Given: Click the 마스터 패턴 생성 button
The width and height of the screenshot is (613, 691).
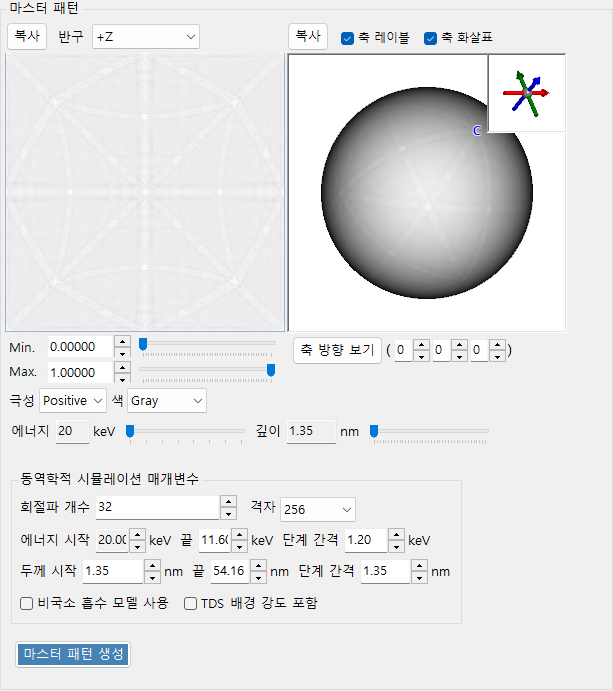Looking at the screenshot, I should pos(73,654).
